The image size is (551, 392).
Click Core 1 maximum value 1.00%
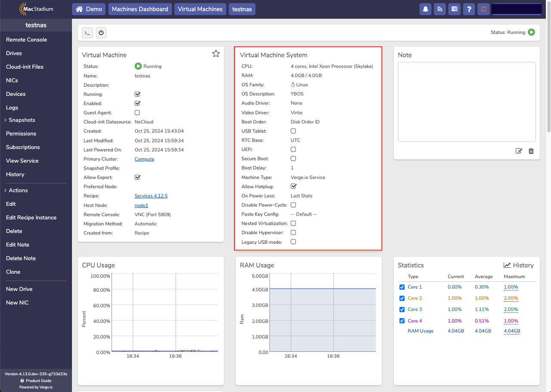pos(511,287)
